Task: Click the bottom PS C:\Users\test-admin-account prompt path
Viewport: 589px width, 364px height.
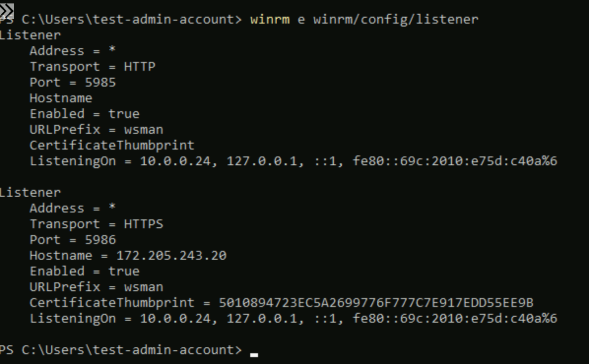Action: [120, 350]
